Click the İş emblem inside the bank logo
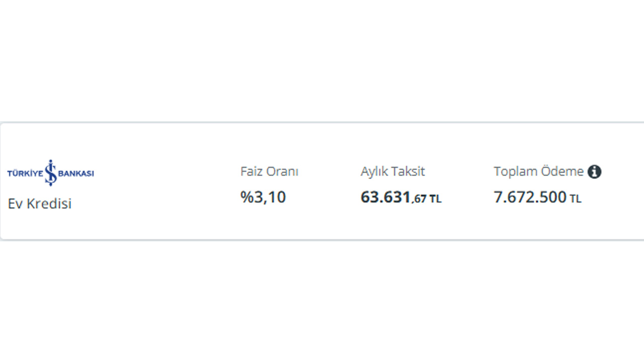This screenshot has height=362, width=644. [51, 173]
